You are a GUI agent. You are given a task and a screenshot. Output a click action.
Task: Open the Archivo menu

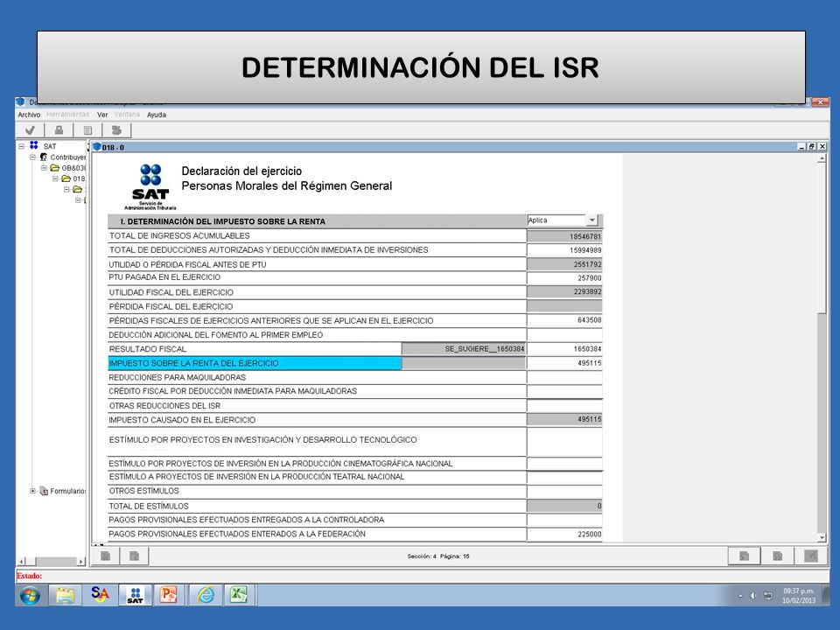29,115
